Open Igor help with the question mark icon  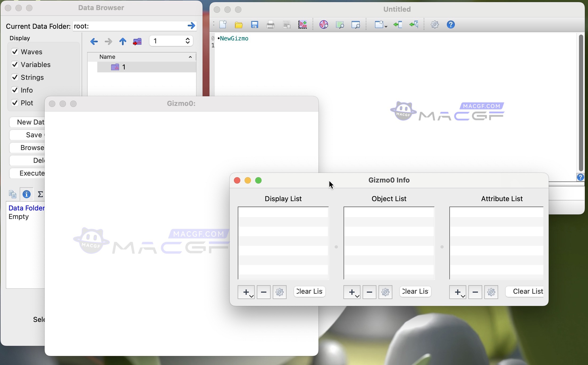point(451,24)
